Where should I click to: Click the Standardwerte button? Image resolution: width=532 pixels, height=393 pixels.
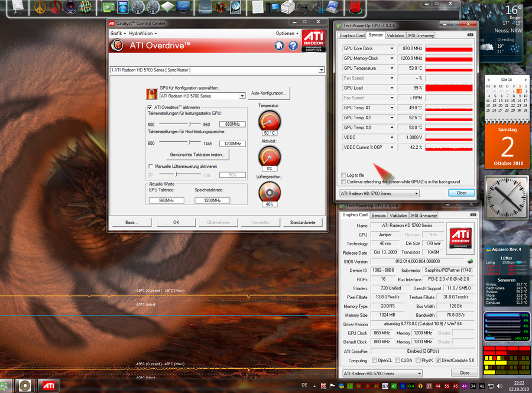tap(303, 222)
